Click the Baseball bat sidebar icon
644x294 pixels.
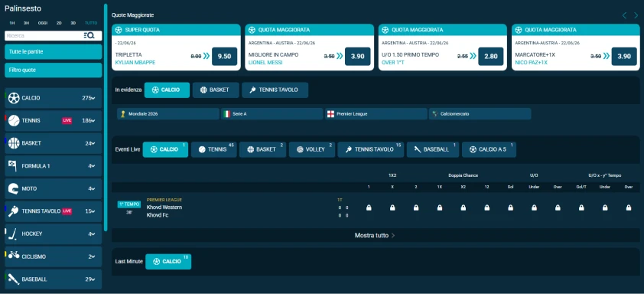tap(14, 279)
